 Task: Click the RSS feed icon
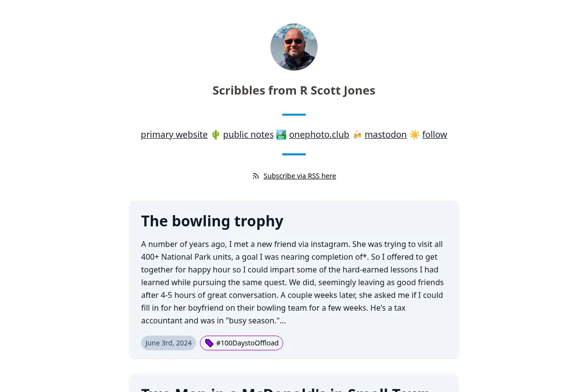coord(256,176)
